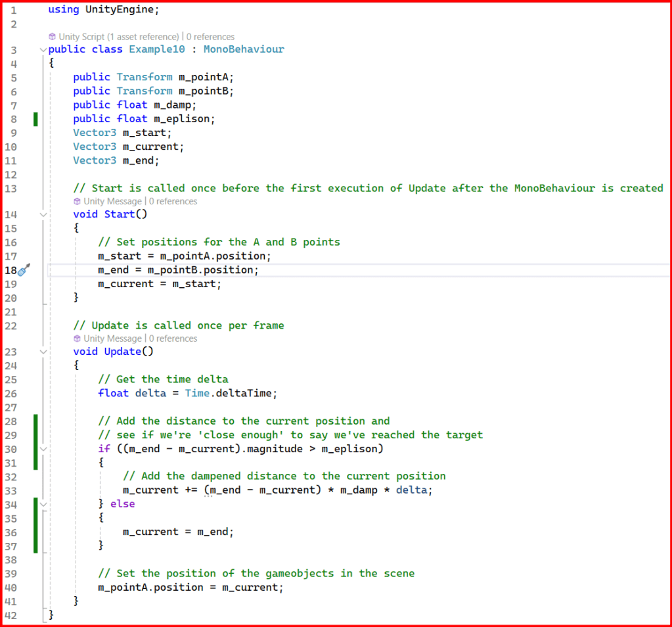Fold the else block
Viewport: 672px width, 627px height.
pyautogui.click(x=43, y=504)
